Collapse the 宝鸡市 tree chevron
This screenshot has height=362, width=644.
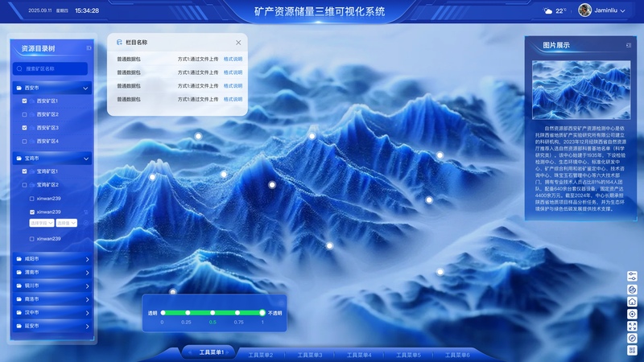click(86, 158)
